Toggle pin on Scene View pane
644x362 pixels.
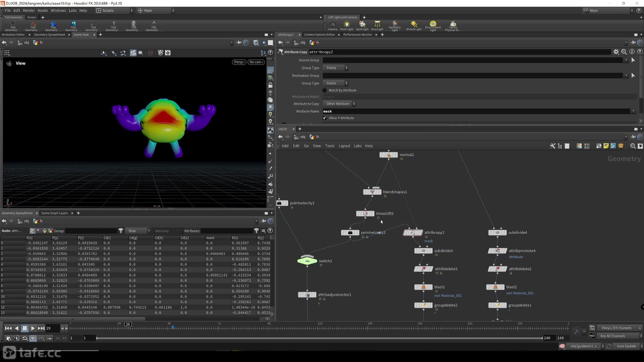tap(239, 42)
